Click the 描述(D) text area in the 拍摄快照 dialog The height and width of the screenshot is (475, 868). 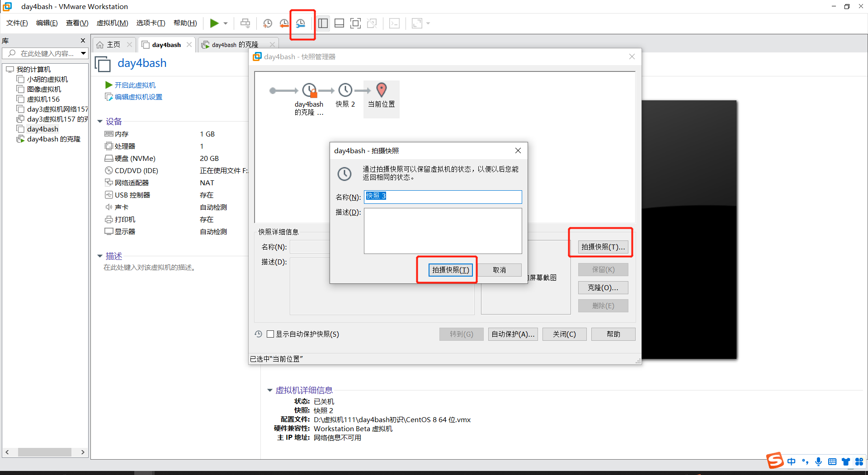443,231
